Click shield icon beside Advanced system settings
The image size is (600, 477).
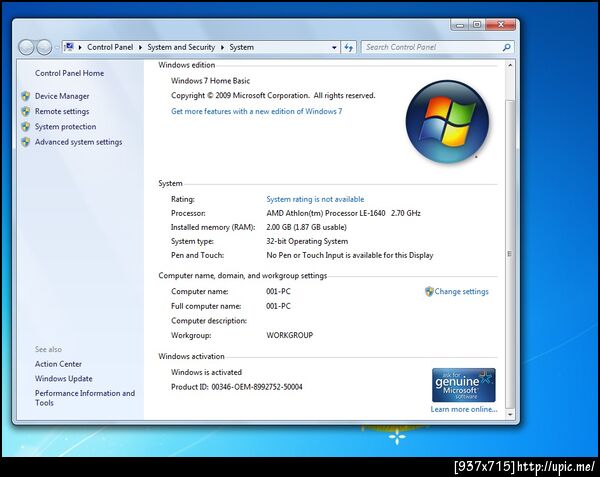tap(26, 142)
